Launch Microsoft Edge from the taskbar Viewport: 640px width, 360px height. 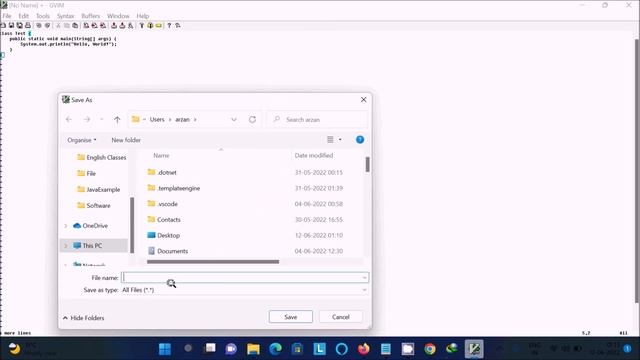click(x=276, y=349)
